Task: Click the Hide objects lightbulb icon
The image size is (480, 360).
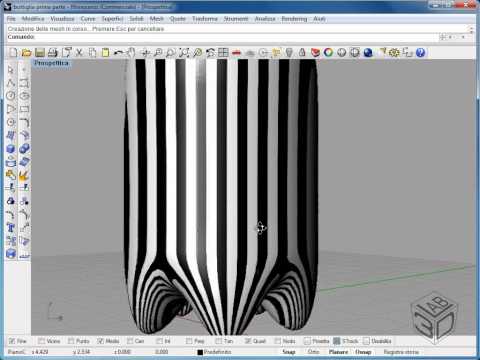Action: 289,52
